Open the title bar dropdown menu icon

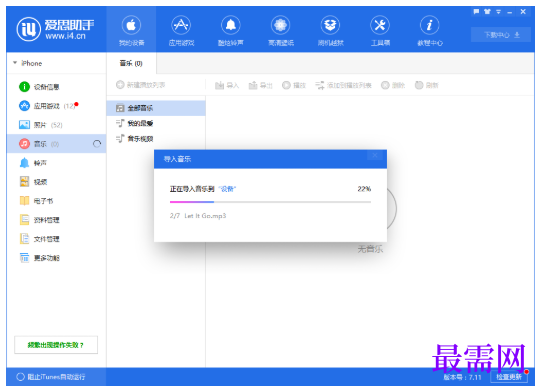coord(498,12)
